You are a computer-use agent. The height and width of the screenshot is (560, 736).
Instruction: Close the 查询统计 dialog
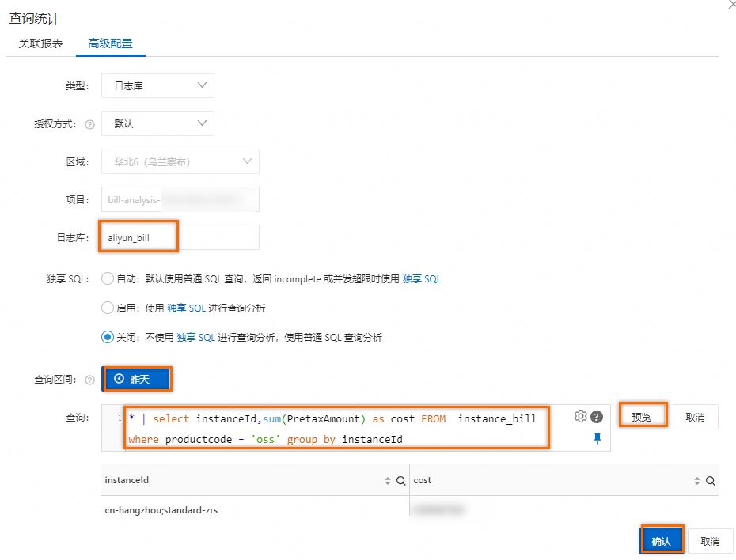(731, 4)
